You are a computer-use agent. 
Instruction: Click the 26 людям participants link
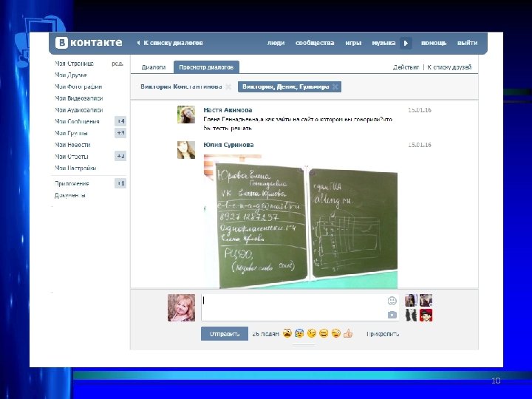[266, 334]
